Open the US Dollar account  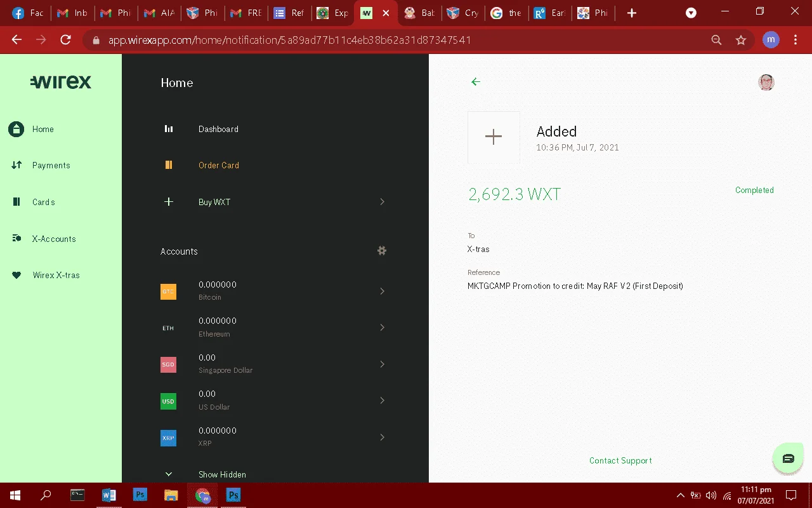pos(275,400)
